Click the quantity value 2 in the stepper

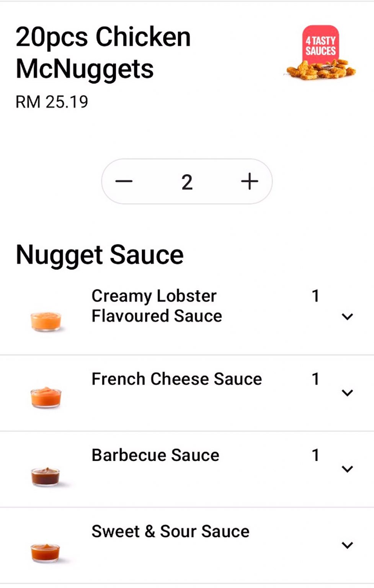pyautogui.click(x=187, y=182)
